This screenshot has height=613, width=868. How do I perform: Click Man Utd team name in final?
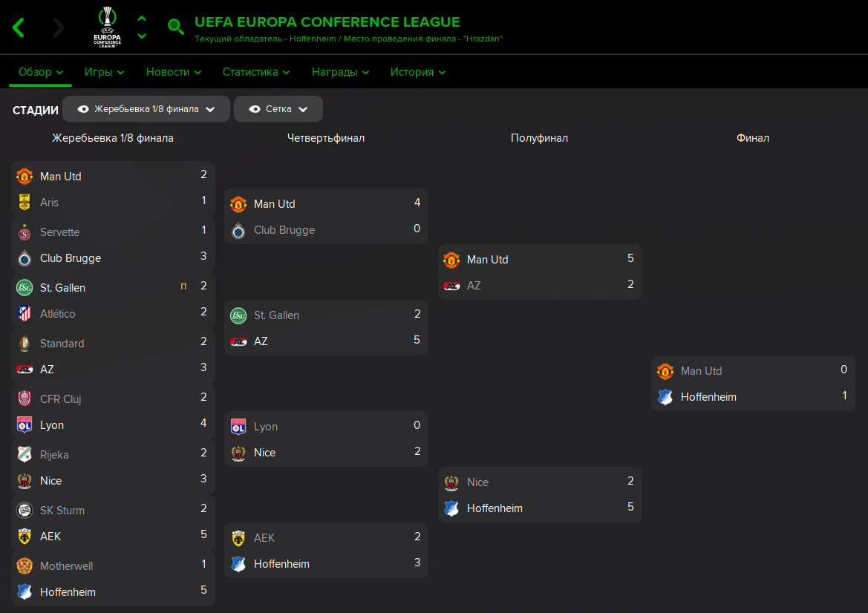tap(701, 370)
